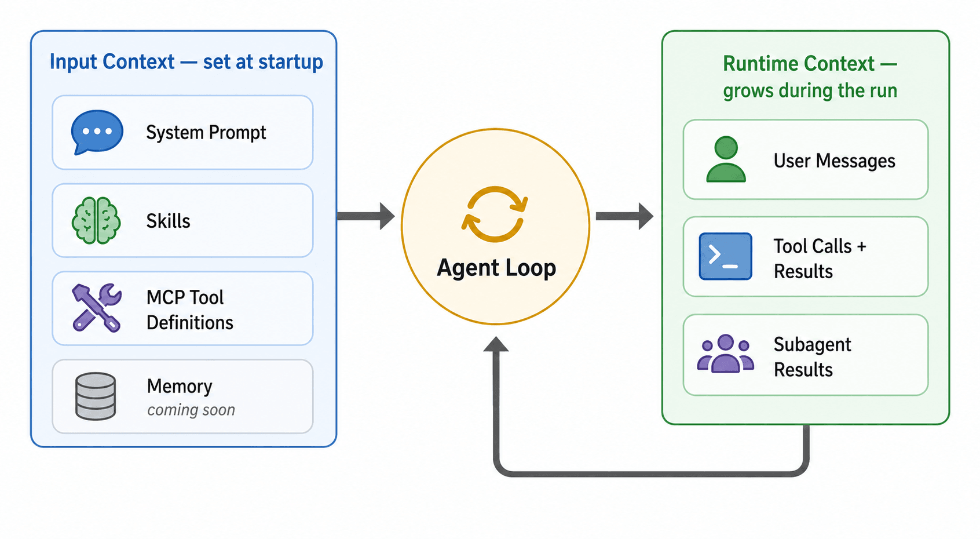980x539 pixels.
Task: Click the gray database Memory icon
Action: [96, 396]
